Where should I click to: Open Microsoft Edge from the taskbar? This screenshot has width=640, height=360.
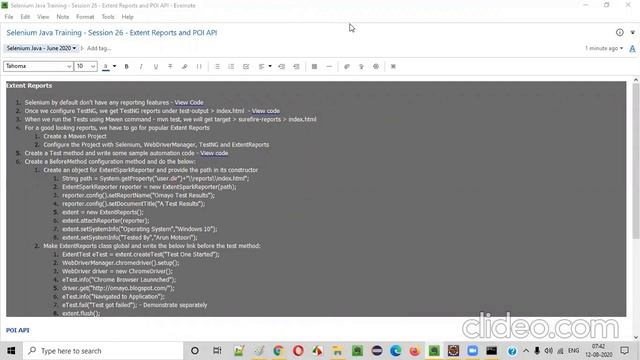(395, 351)
